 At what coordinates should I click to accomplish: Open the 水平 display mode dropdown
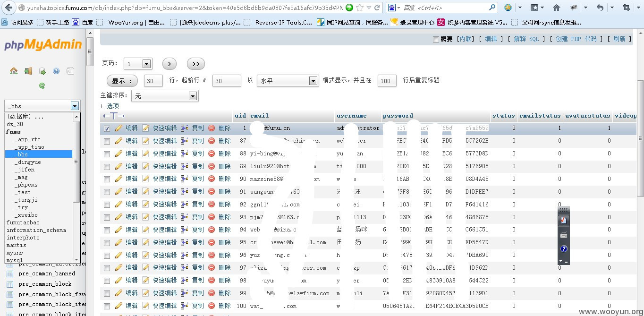coord(288,81)
